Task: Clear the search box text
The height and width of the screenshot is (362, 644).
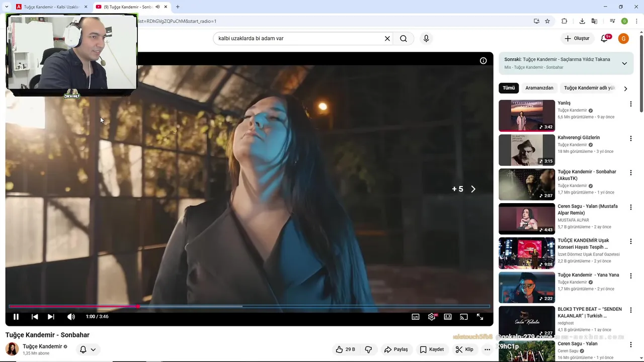Action: tap(387, 38)
